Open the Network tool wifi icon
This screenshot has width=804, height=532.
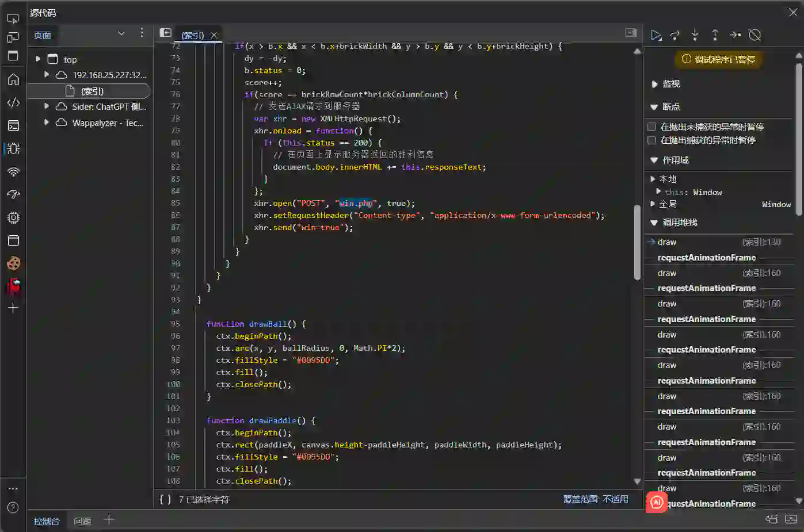click(x=13, y=172)
